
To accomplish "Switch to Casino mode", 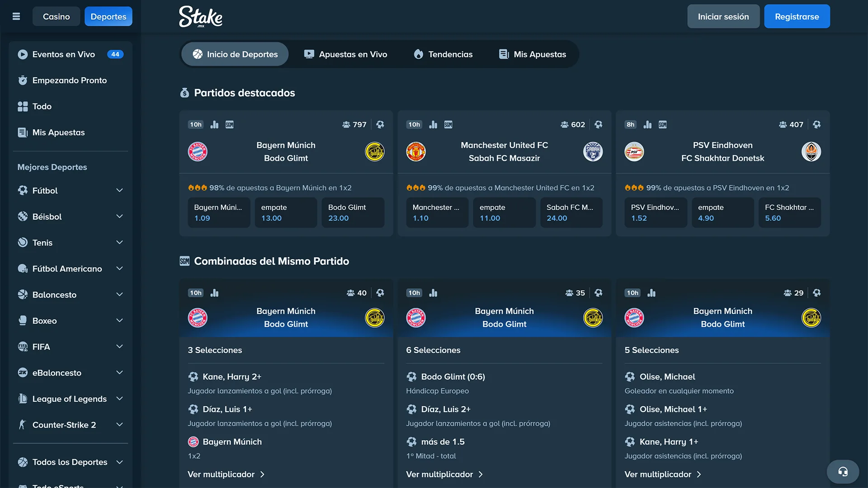I will coord(56,16).
